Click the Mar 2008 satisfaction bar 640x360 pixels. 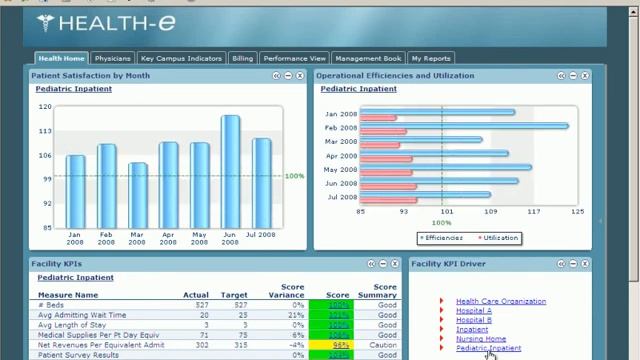point(138,196)
